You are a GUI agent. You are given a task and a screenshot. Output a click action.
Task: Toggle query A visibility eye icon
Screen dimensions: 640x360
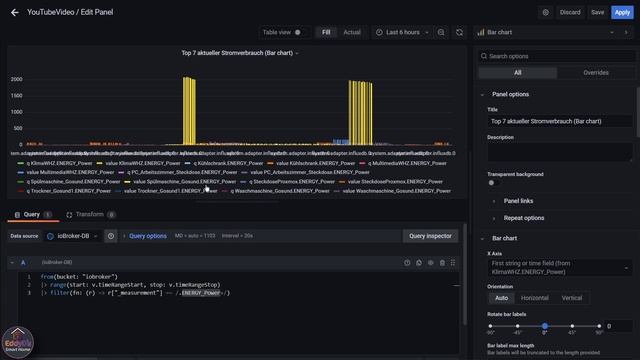pyautogui.click(x=431, y=263)
